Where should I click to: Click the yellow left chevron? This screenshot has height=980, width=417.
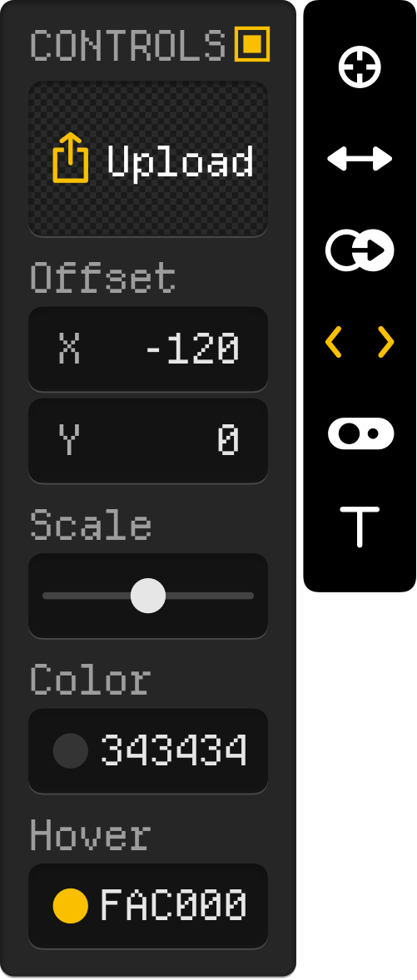(333, 342)
